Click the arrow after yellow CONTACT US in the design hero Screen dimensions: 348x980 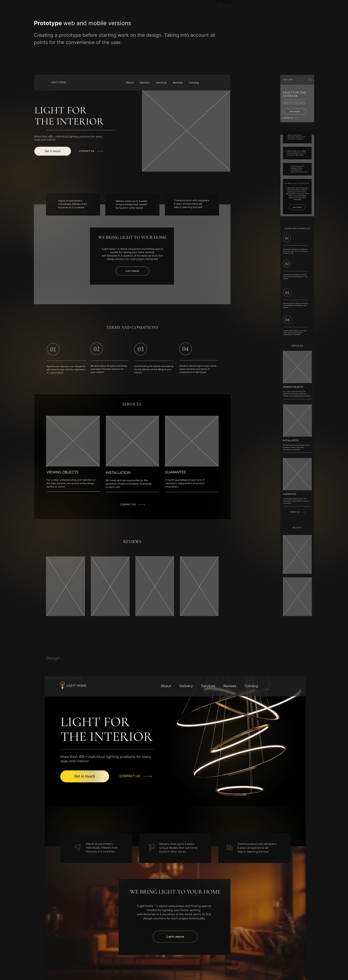click(147, 776)
